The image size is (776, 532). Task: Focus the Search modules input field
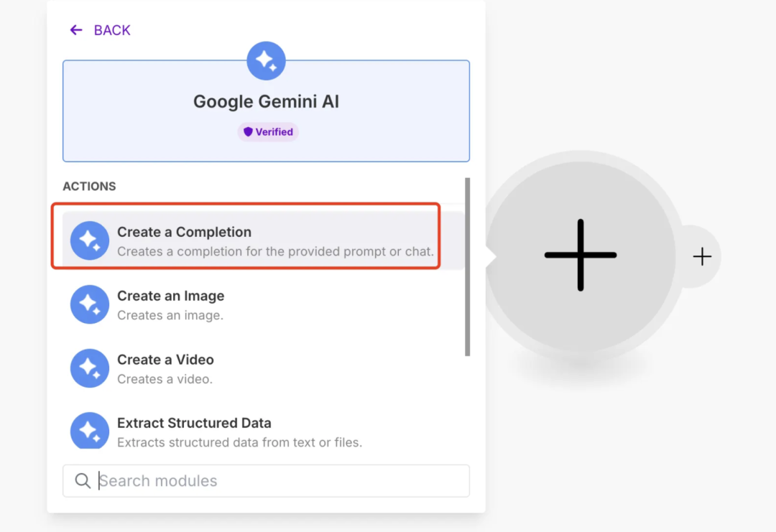coord(280,481)
